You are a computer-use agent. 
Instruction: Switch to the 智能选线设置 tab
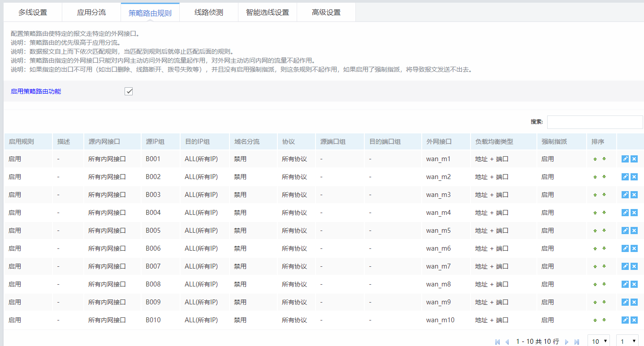pyautogui.click(x=268, y=13)
